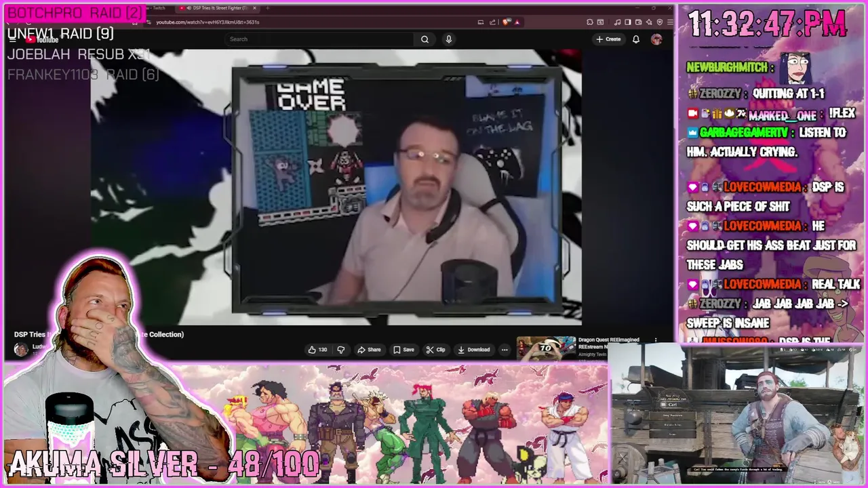
Task: Click the 'BOTCHPRO RAID (2)' alert text
Action: coord(75,13)
